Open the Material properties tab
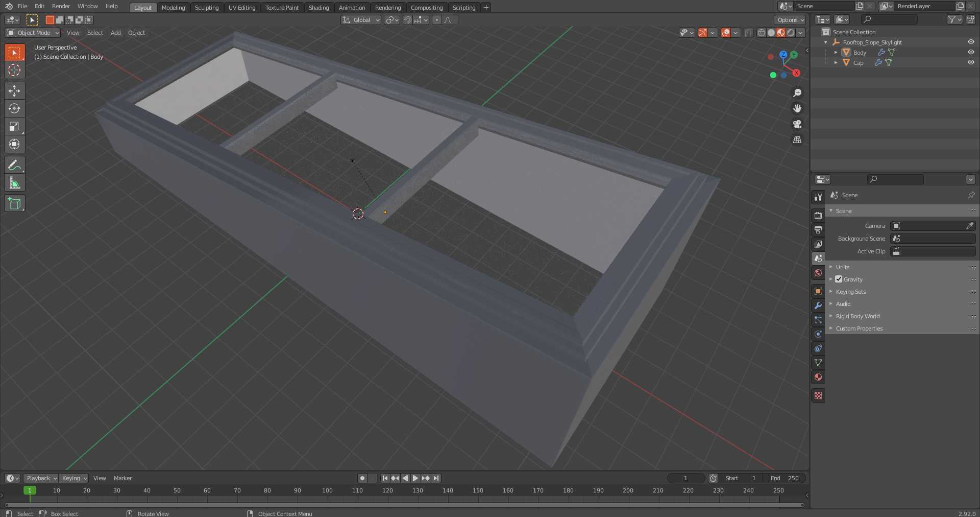Viewport: 980px width, 517px height. click(x=818, y=377)
